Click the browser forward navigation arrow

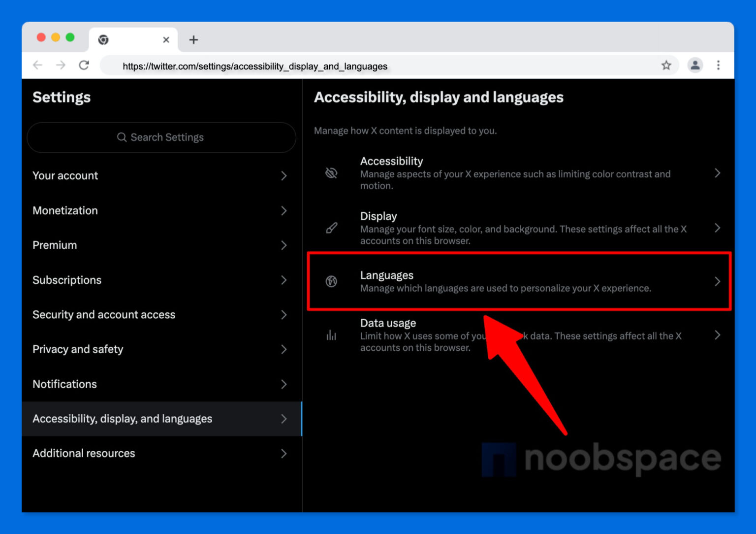coord(61,65)
